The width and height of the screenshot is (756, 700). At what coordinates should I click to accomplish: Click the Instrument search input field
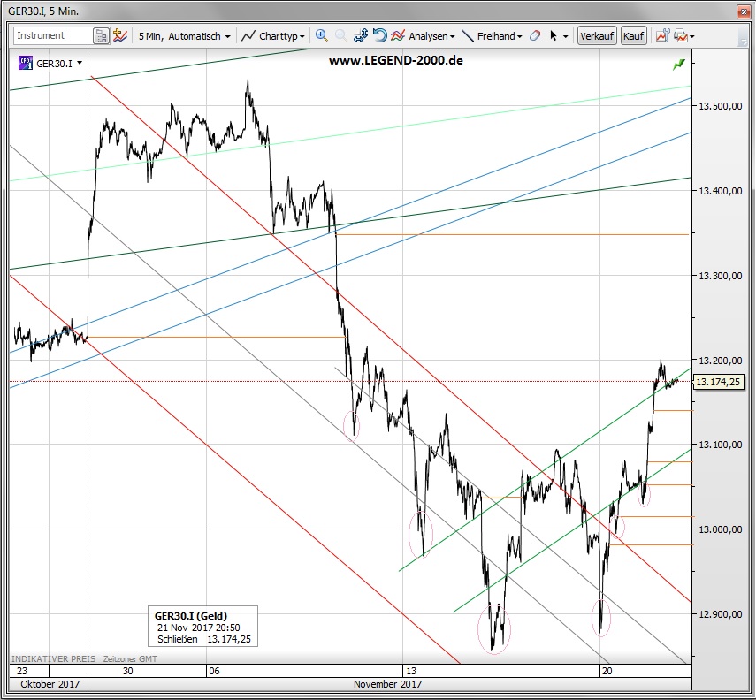click(x=53, y=35)
